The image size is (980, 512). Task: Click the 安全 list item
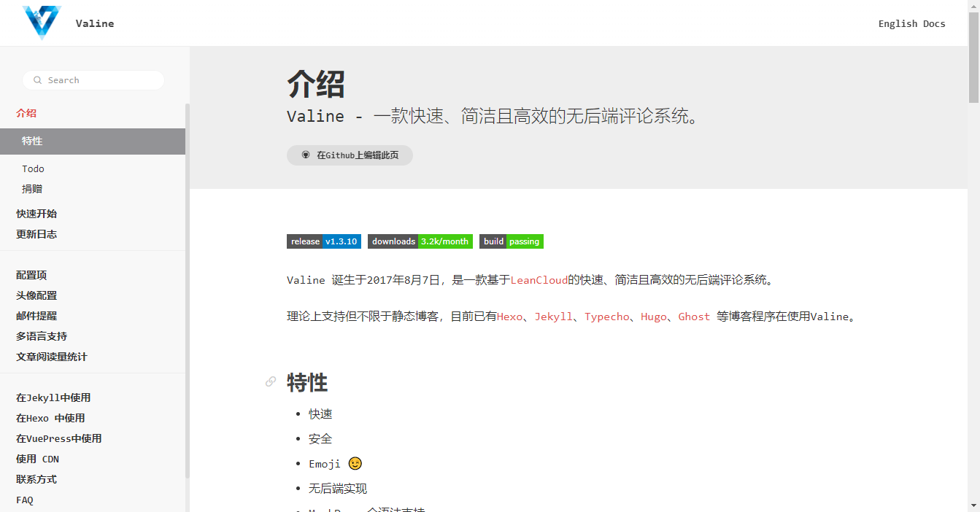tap(320, 438)
